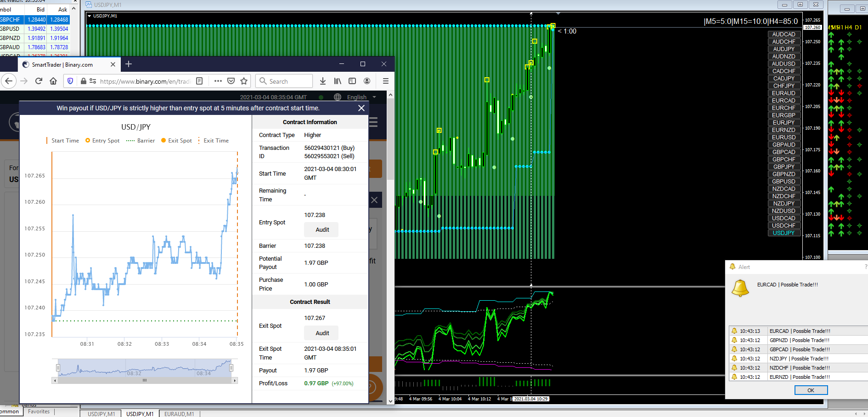Screen dimensions: 868x417
Task: Click OK in the Alert dialog
Action: coord(811,390)
